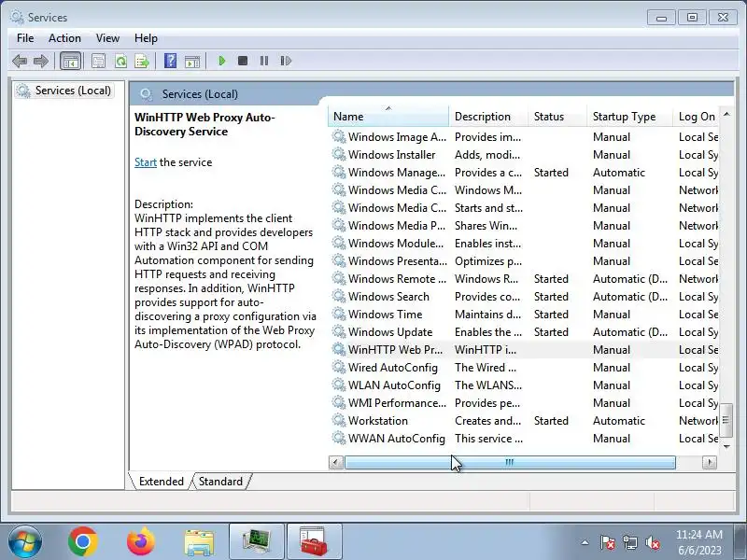Click the red toolbox Services taskbar button
The width and height of the screenshot is (747, 560).
click(x=314, y=542)
